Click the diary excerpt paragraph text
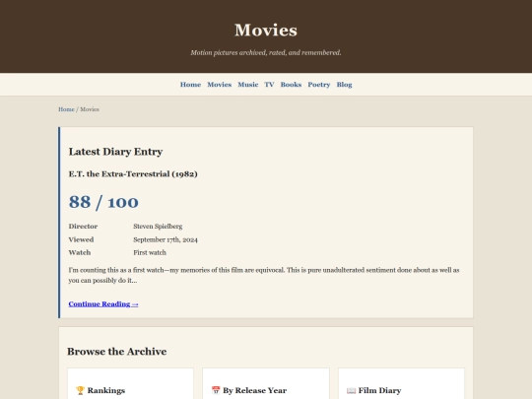The height and width of the screenshot is (399, 532). coord(264,275)
